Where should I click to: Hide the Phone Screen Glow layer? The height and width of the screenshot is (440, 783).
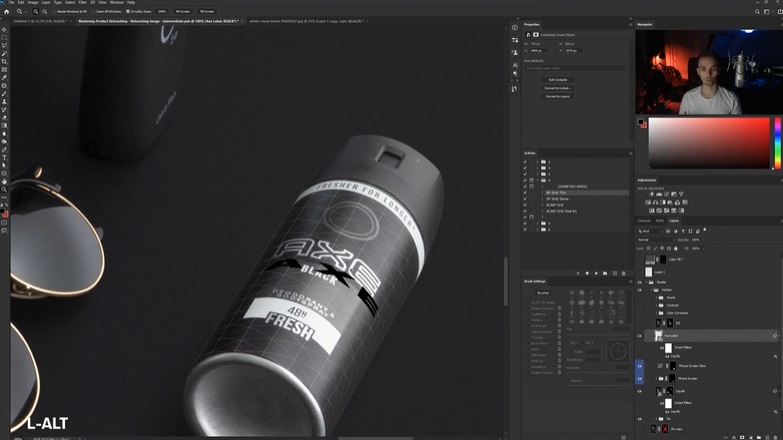tap(640, 366)
